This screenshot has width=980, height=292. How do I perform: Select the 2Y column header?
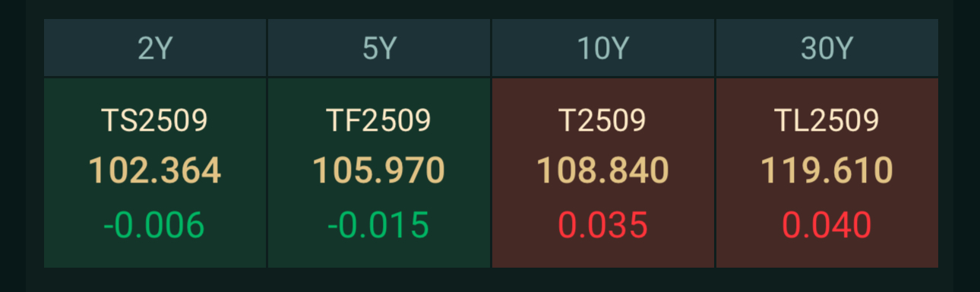(155, 48)
